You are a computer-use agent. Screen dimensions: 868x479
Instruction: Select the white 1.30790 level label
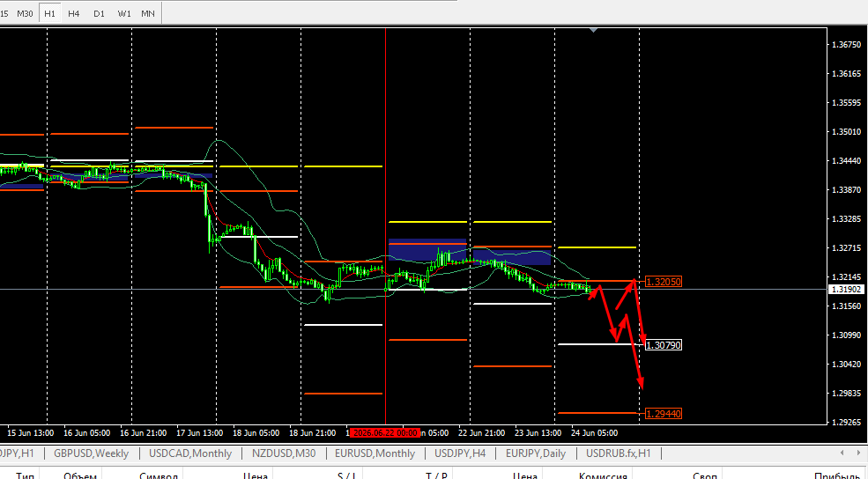click(x=664, y=345)
